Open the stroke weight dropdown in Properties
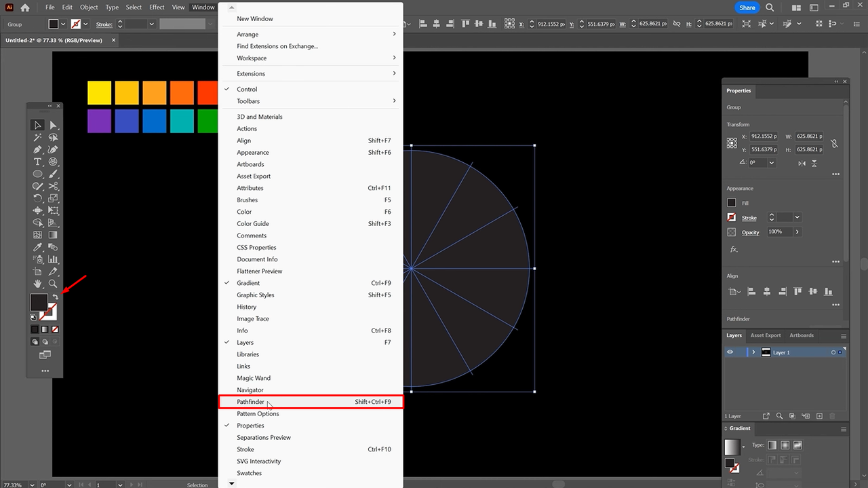The width and height of the screenshot is (868, 488). pos(797,217)
